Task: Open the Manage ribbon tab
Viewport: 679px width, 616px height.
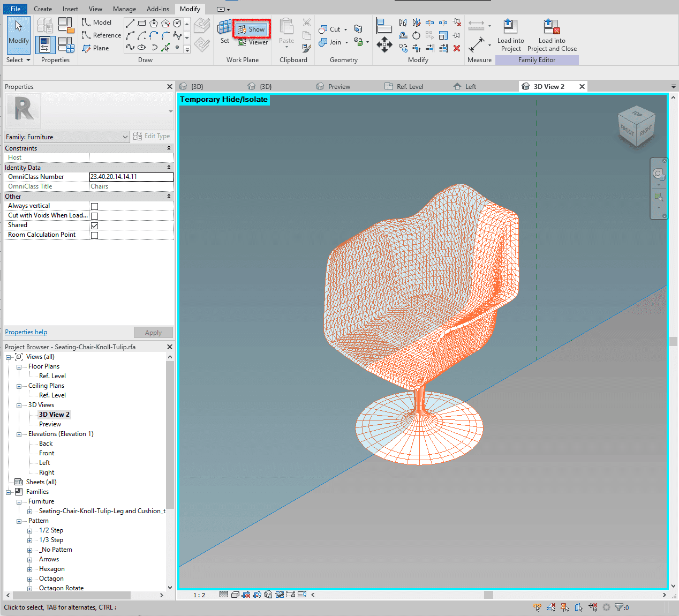Action: coord(124,9)
